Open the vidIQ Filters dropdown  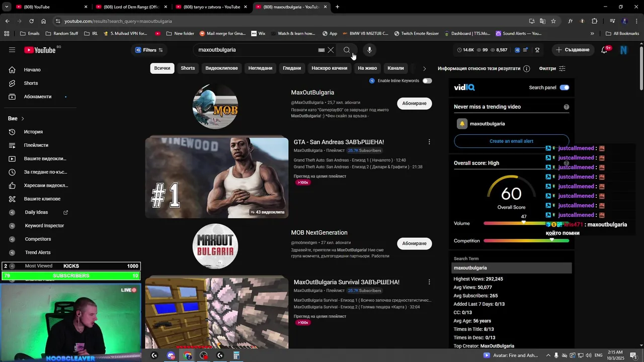(149, 50)
